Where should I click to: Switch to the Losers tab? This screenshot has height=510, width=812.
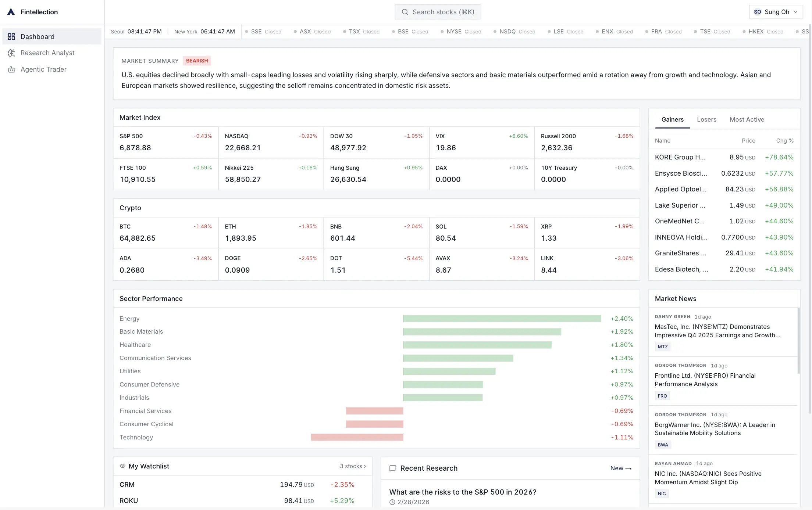click(x=706, y=119)
